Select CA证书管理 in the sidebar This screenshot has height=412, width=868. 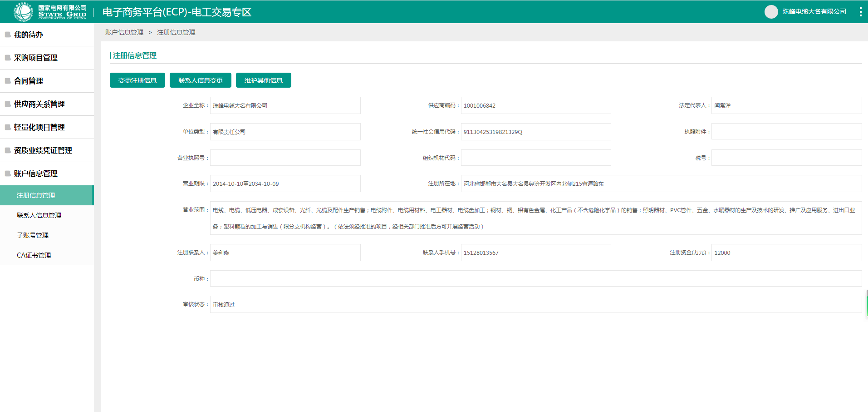tap(34, 255)
